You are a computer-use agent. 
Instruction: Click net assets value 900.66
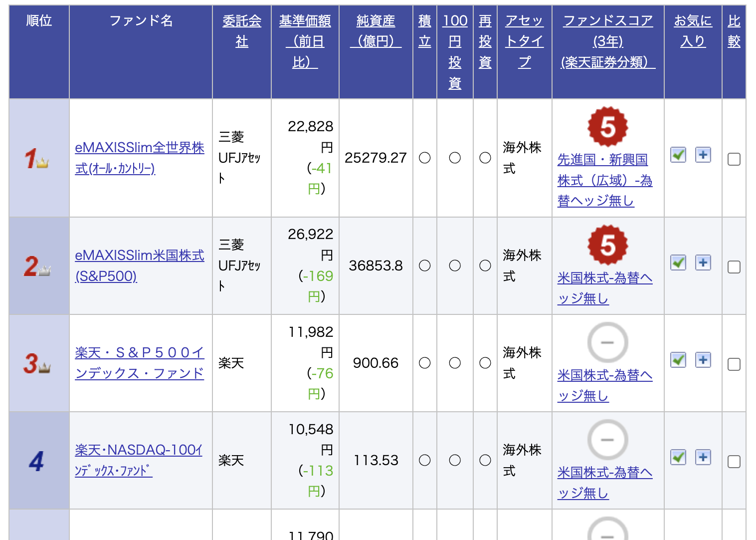tap(376, 363)
